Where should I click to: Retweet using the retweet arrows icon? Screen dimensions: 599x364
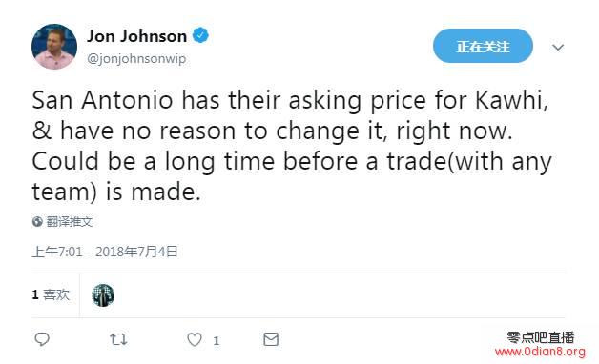pyautogui.click(x=118, y=339)
